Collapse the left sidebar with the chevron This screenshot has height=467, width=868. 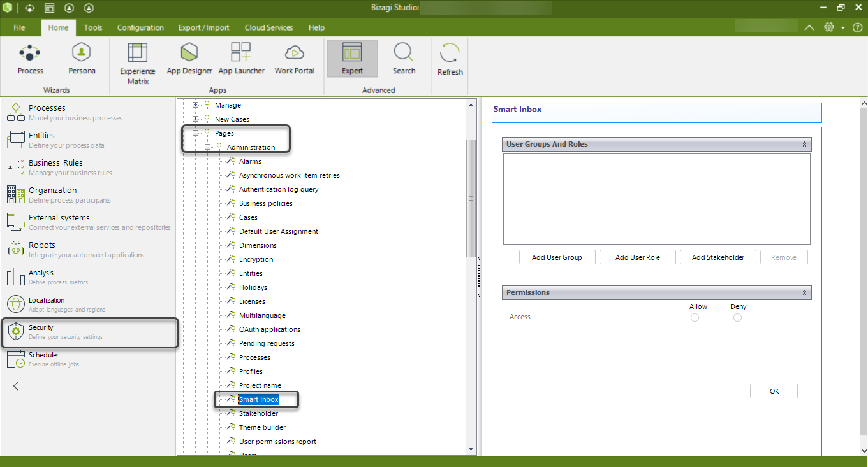[16, 385]
